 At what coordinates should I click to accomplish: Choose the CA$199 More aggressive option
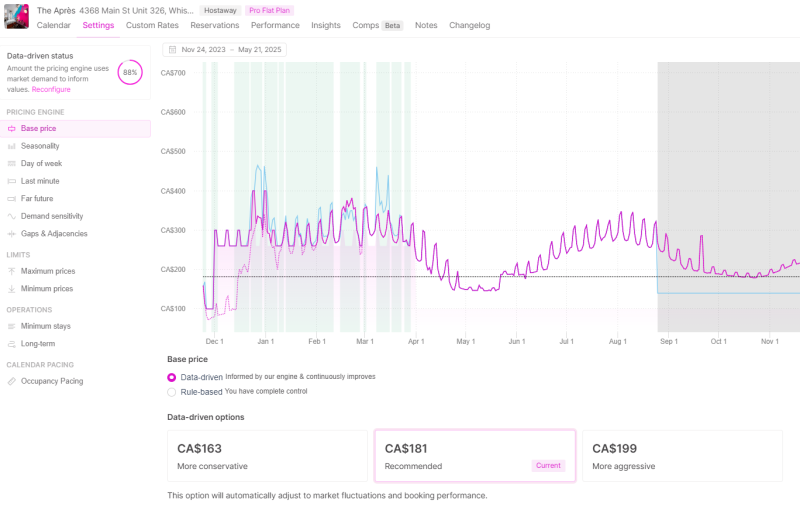click(682, 456)
